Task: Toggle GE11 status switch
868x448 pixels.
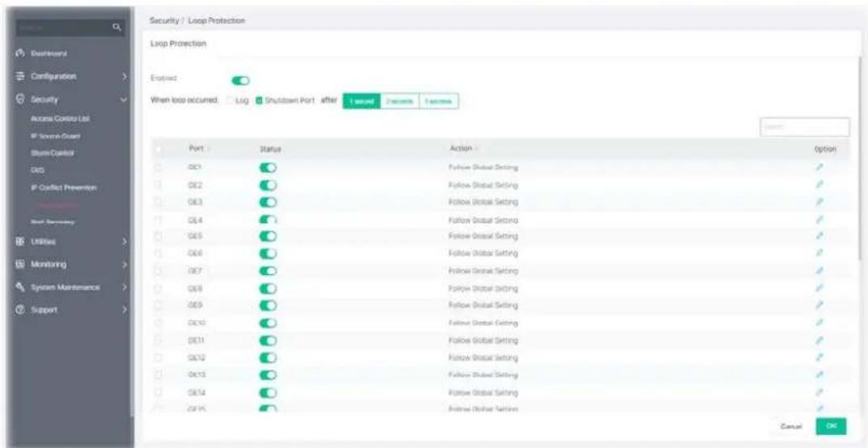Action: click(x=268, y=340)
